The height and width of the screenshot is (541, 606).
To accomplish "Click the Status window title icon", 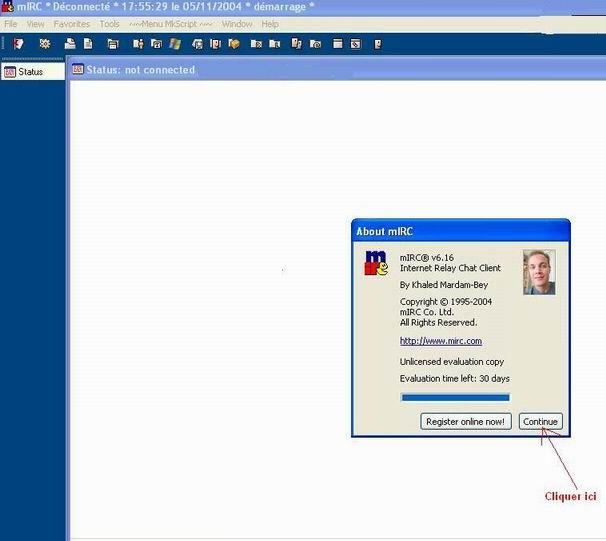I will [78, 69].
